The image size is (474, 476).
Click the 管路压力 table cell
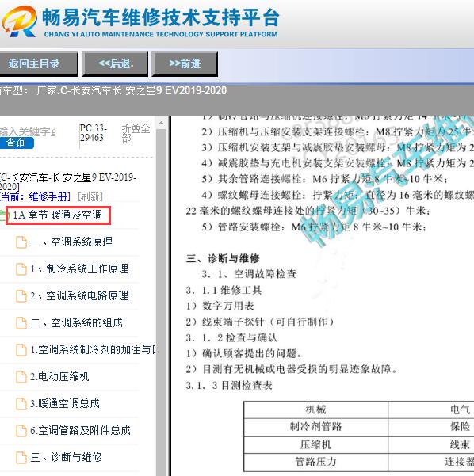click(315, 462)
